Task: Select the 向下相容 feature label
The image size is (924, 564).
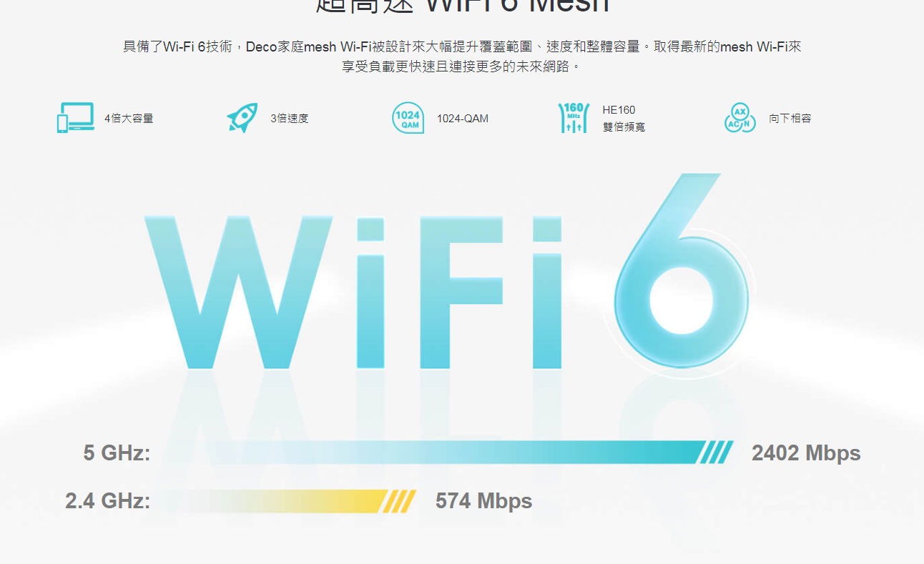Action: [x=790, y=119]
